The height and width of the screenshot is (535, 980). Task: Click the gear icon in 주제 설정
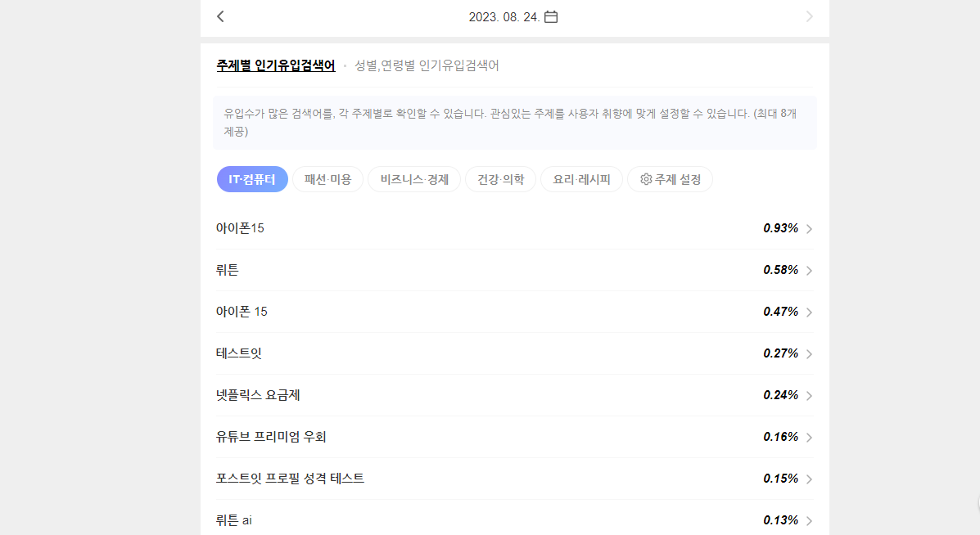(x=646, y=179)
